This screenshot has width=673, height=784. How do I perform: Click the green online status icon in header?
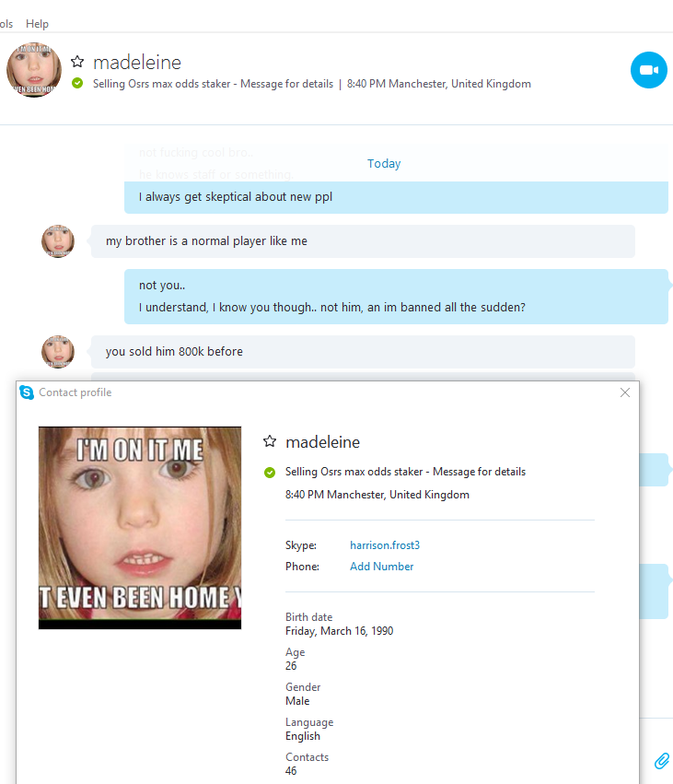77,83
